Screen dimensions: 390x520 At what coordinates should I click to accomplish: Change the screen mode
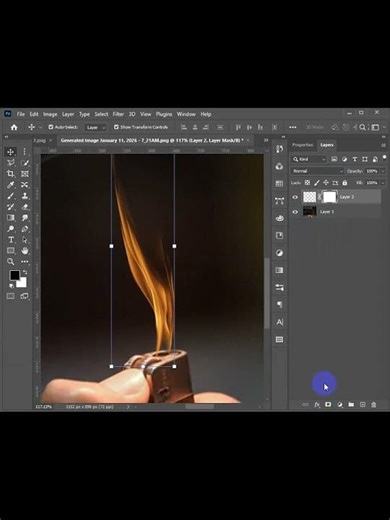24,296
